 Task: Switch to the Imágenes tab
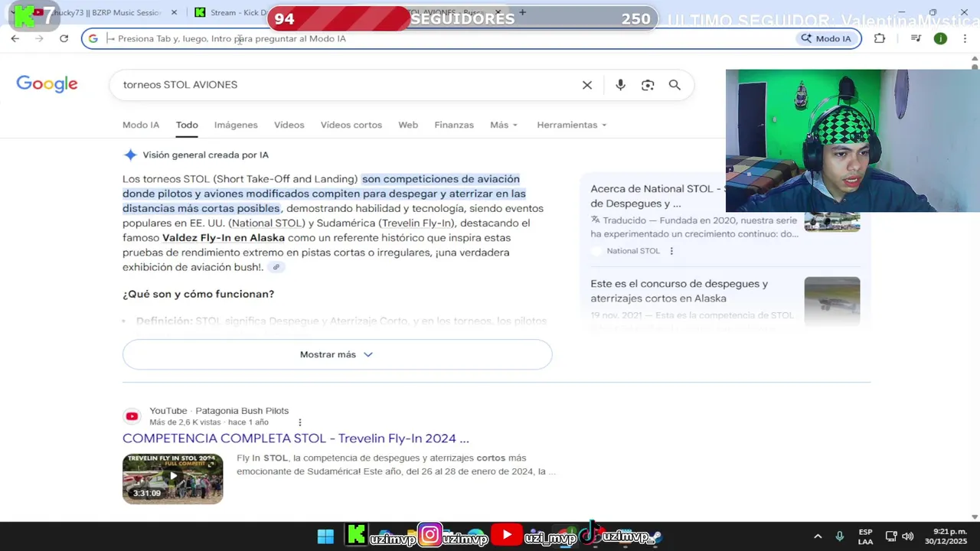click(x=236, y=125)
